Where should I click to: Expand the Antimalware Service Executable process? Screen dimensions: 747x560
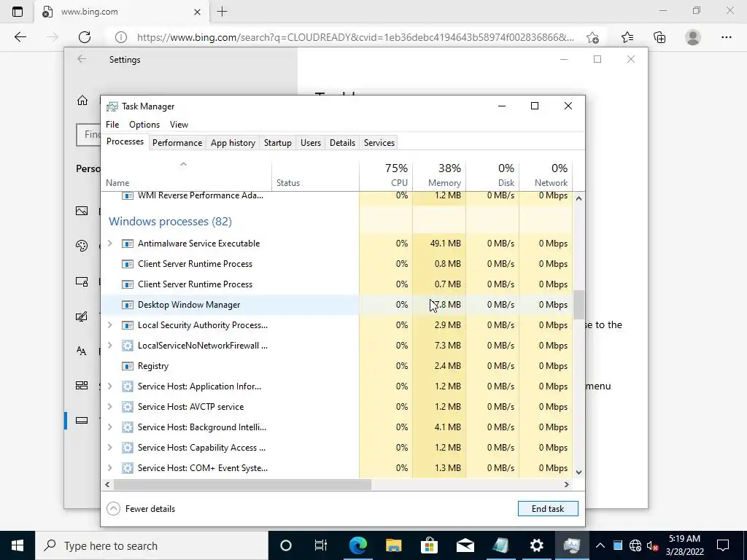(x=110, y=244)
